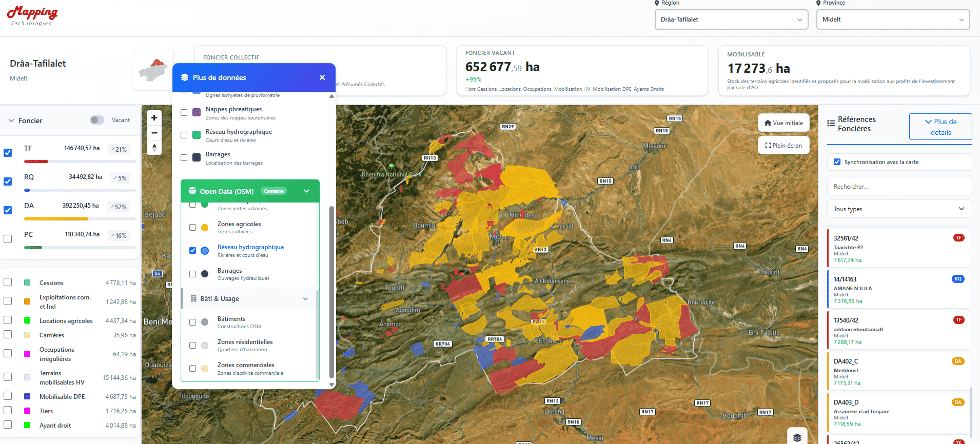
Task: Open the Région dropdown Drâa-Tafilalet
Action: coord(731,19)
